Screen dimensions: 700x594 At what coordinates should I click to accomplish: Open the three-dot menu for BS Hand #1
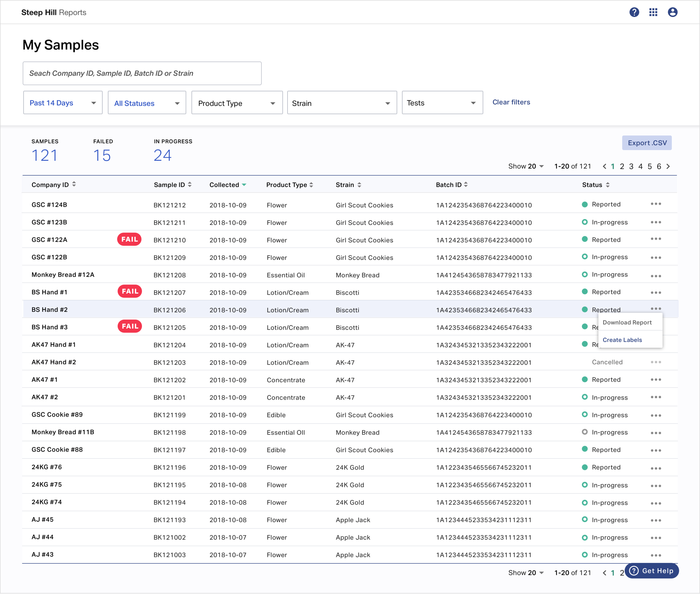(x=655, y=292)
